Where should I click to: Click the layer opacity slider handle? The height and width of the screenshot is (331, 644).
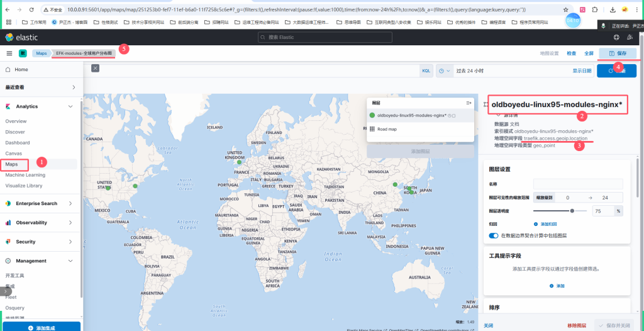pyautogui.click(x=572, y=211)
